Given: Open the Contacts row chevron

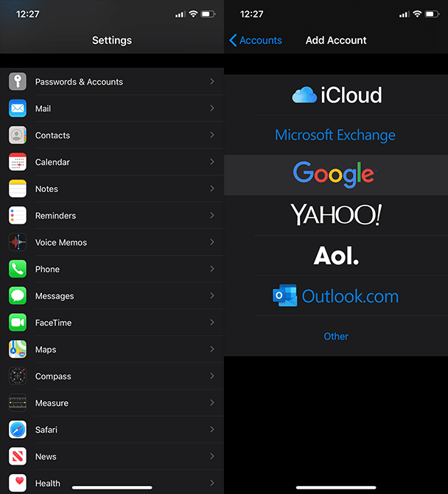Looking at the screenshot, I should tap(212, 135).
